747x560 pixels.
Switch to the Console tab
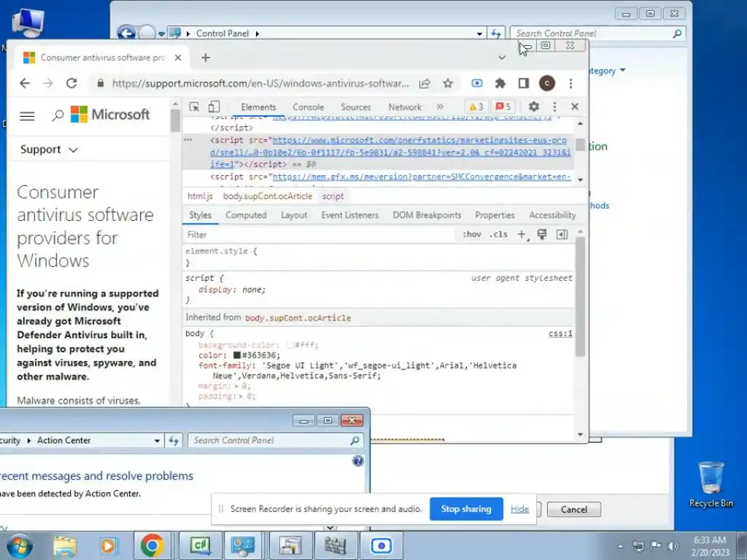click(309, 107)
